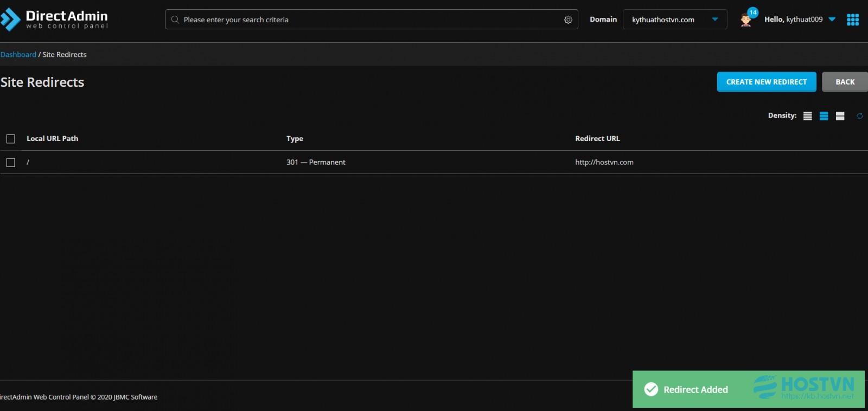Refresh the redirects table
The height and width of the screenshot is (411, 868).
coord(860,116)
